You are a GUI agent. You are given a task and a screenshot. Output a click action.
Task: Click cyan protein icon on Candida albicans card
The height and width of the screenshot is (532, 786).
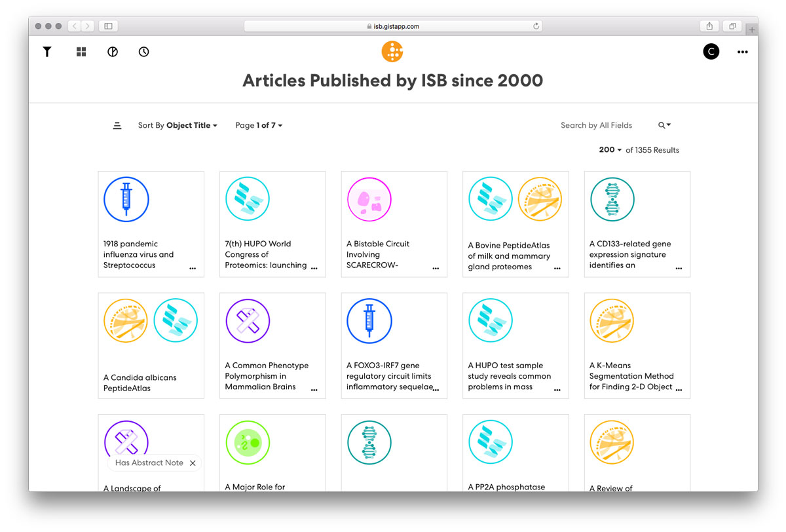click(176, 321)
